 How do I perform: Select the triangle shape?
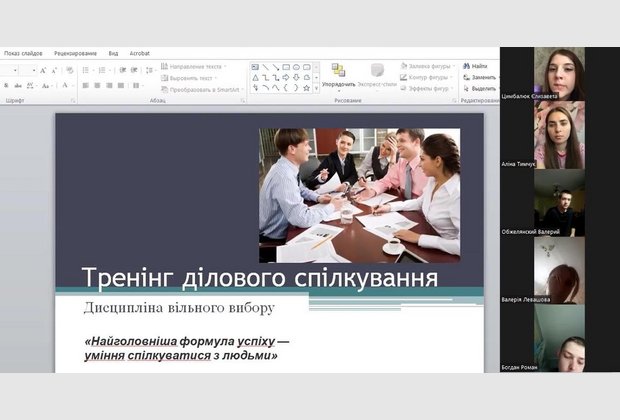[255, 78]
